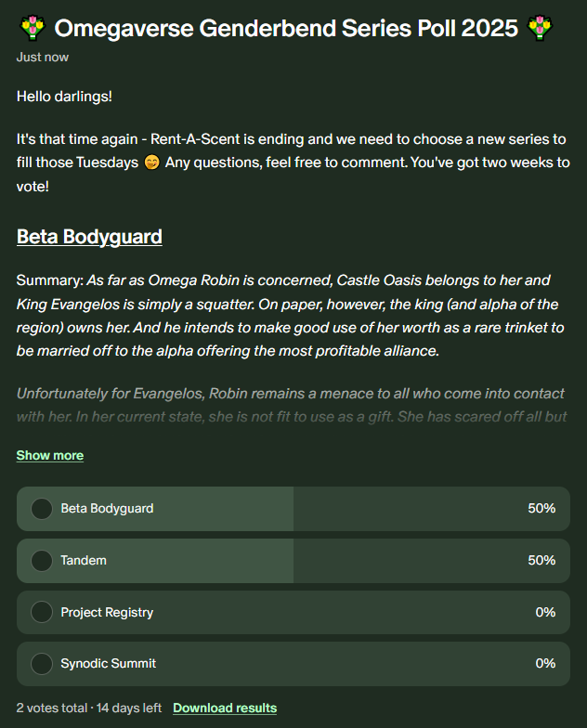Choose the Project Registry radio button
The image size is (587, 728).
point(41,613)
